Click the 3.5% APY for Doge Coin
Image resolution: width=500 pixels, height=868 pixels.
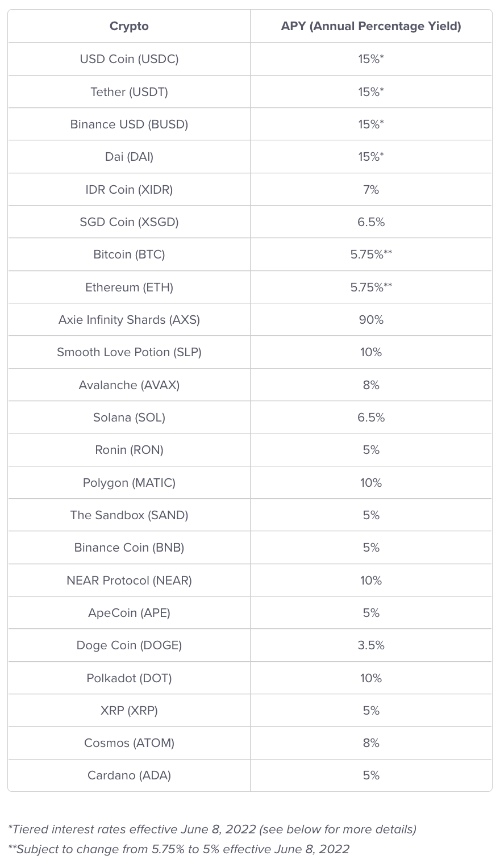pyautogui.click(x=371, y=645)
